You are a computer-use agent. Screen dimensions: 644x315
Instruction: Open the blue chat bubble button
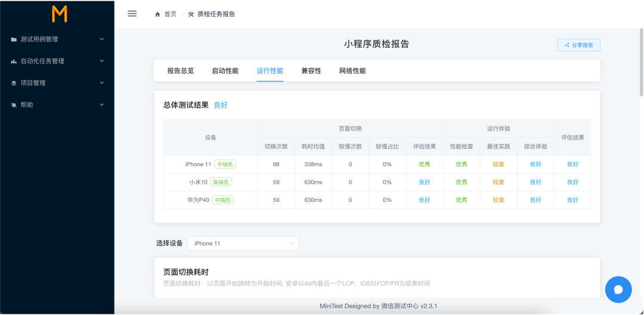point(618,289)
